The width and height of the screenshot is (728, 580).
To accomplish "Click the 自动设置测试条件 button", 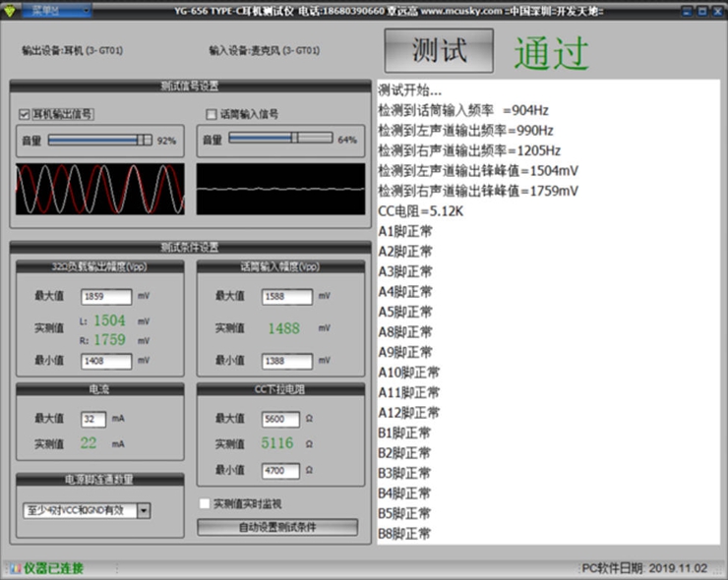I will pyautogui.click(x=277, y=527).
